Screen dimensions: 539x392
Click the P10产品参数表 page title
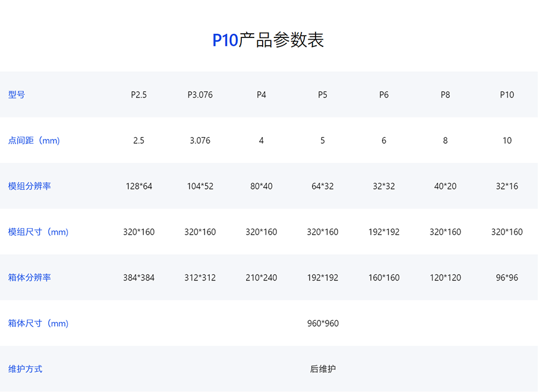tap(269, 40)
